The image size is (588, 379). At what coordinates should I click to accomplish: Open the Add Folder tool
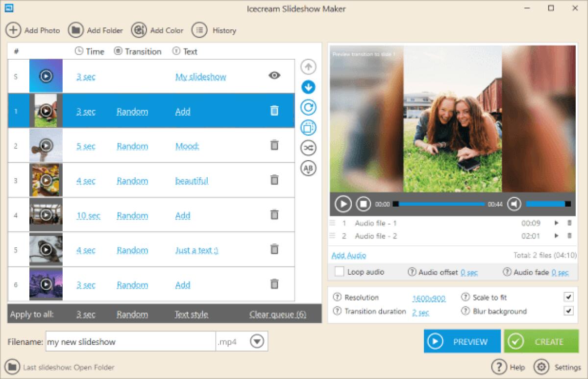coord(96,30)
